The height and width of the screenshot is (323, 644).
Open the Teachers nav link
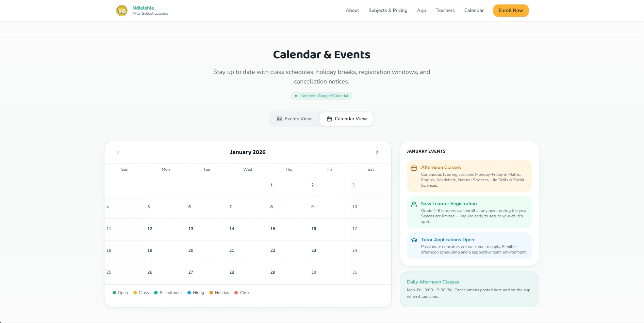[445, 11]
